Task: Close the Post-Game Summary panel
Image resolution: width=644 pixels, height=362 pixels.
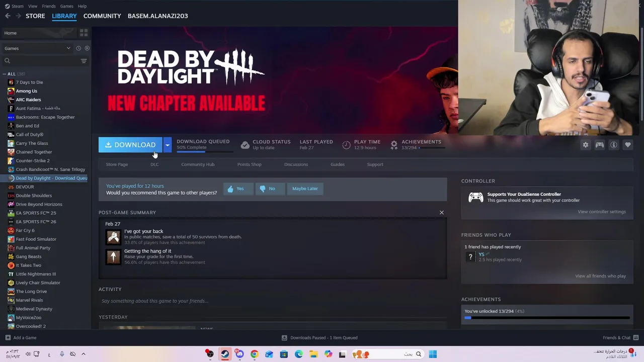Action: 442,213
